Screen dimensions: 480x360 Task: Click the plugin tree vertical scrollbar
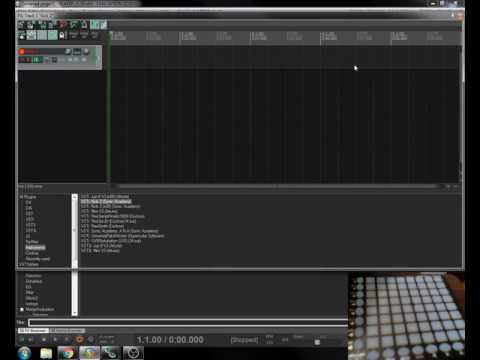[75, 231]
